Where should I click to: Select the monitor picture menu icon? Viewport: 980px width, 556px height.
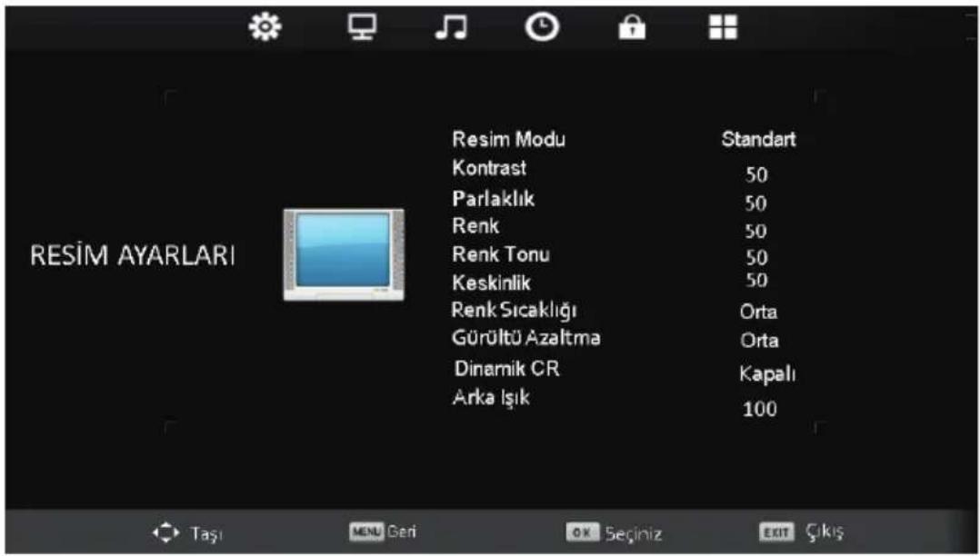click(x=362, y=28)
